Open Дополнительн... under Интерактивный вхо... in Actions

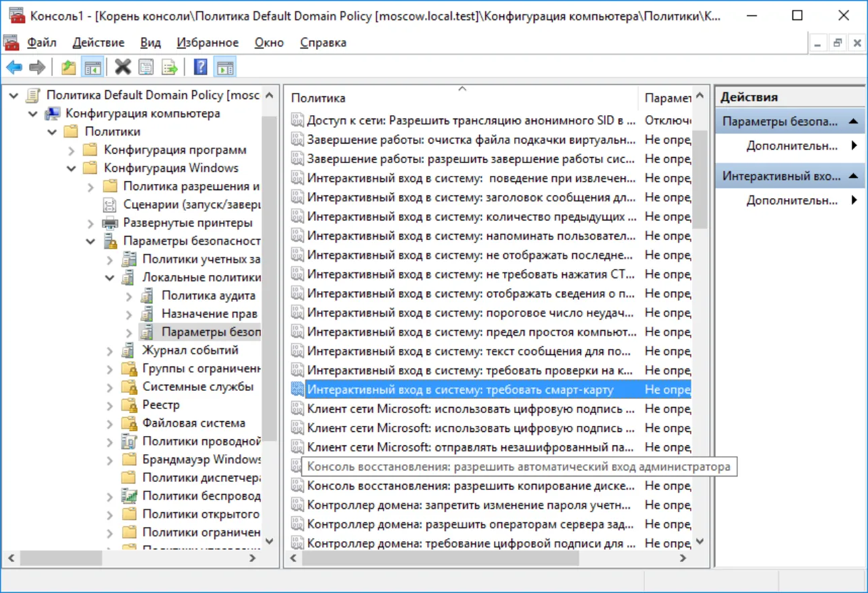pyautogui.click(x=790, y=200)
